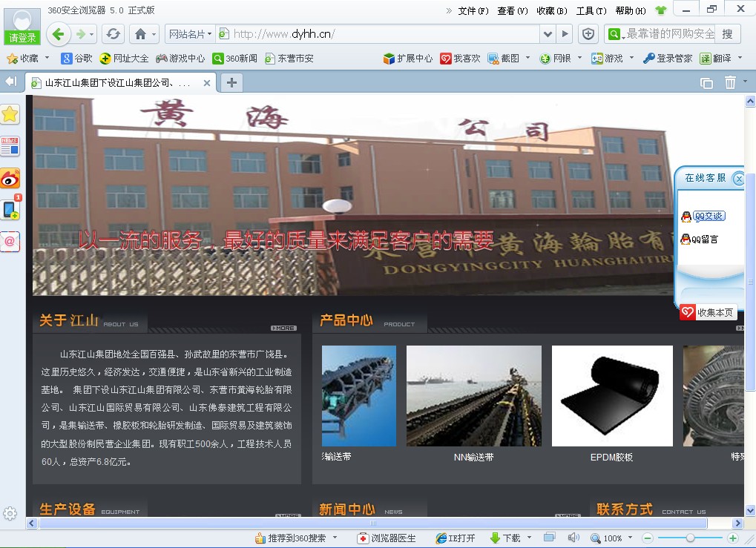Open the 帮助(H) menu
Viewport: 756px width, 548px height.
631,10
